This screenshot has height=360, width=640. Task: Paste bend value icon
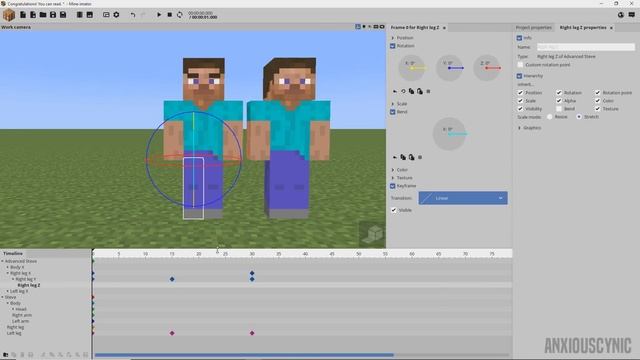click(411, 157)
